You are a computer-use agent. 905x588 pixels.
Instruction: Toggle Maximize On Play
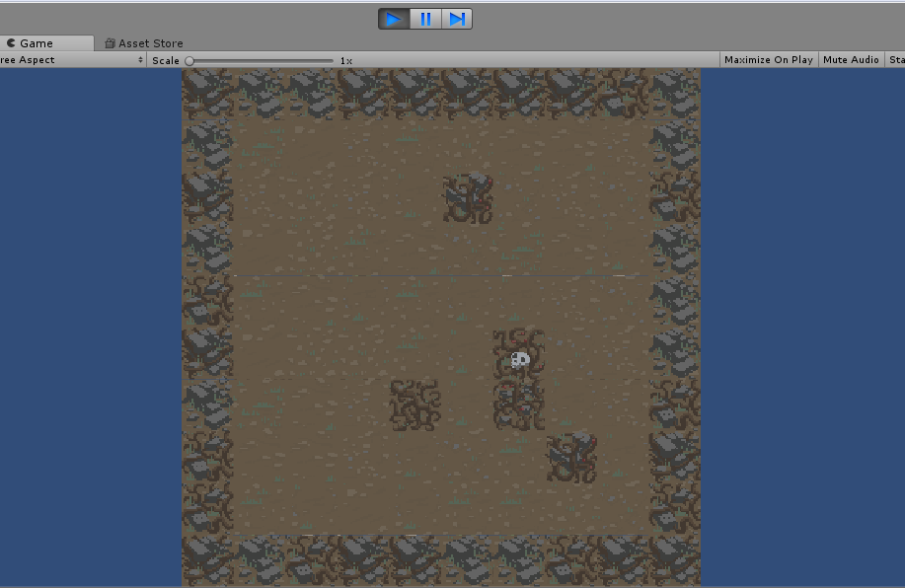pyautogui.click(x=769, y=60)
